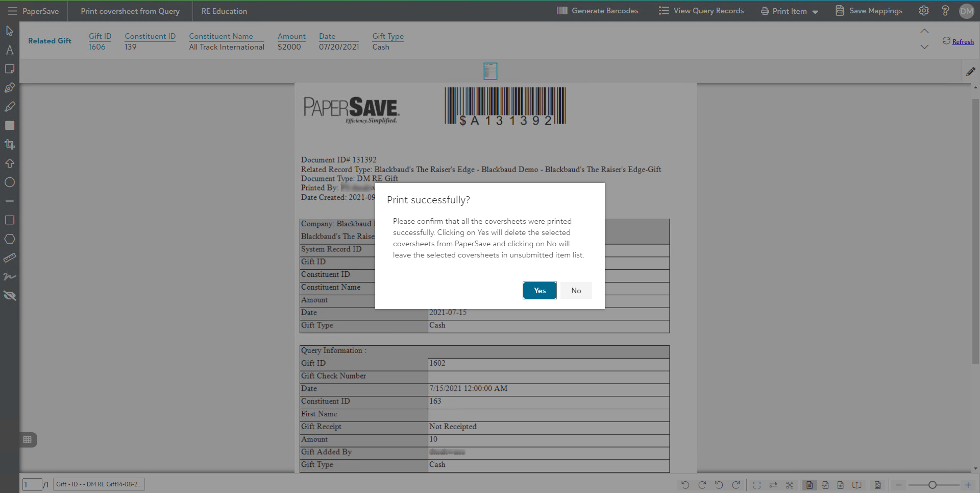The width and height of the screenshot is (980, 493).
Task: Open the RE Education tab
Action: click(224, 11)
